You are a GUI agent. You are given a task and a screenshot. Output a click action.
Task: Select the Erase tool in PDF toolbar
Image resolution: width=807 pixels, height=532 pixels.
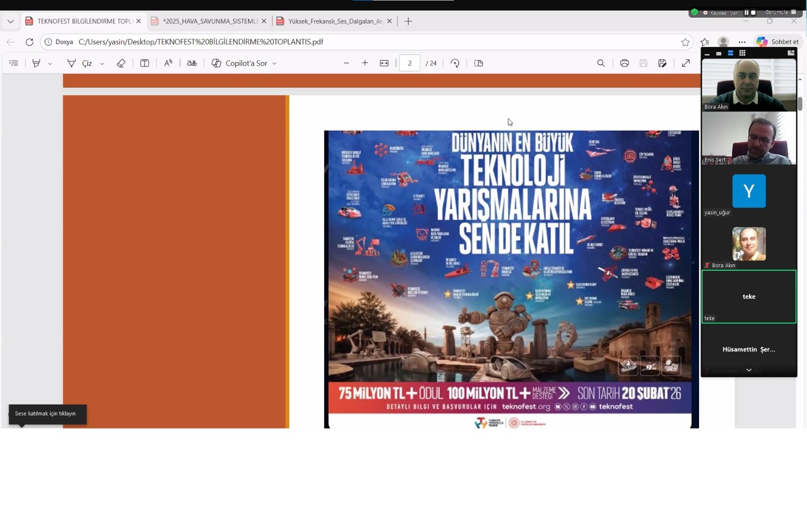click(121, 63)
